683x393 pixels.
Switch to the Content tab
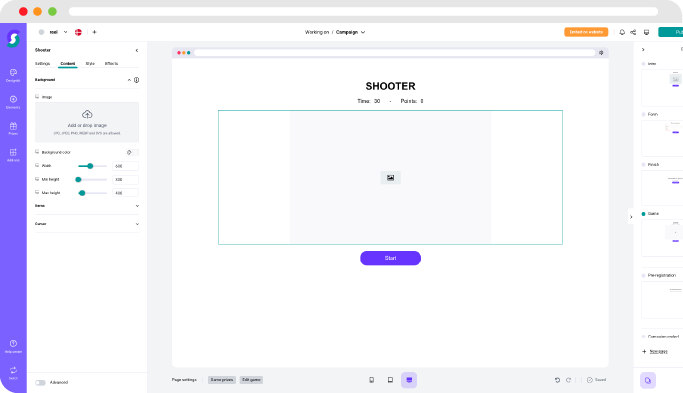(68, 64)
